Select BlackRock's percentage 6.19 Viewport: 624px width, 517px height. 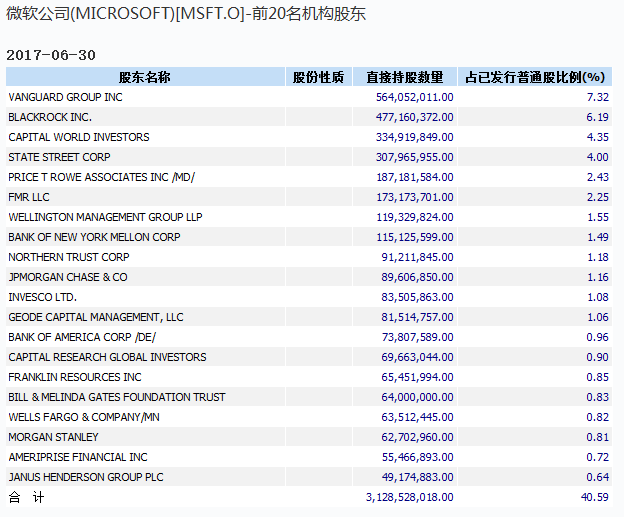[598, 117]
